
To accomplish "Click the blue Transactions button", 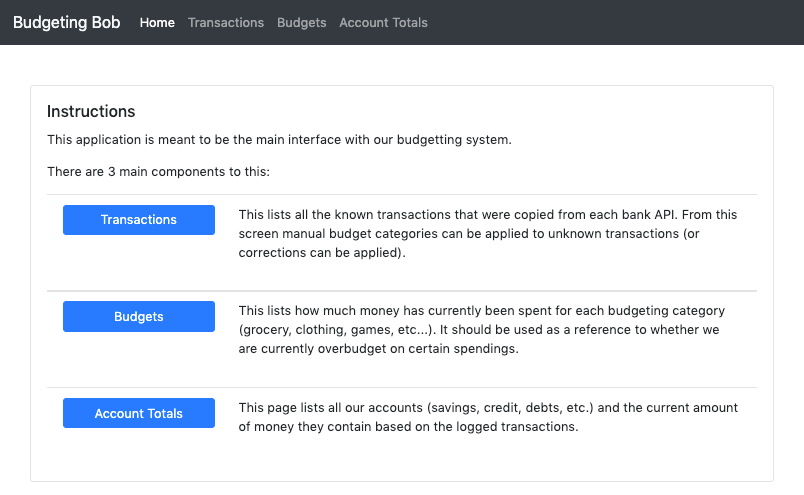I will click(x=139, y=220).
